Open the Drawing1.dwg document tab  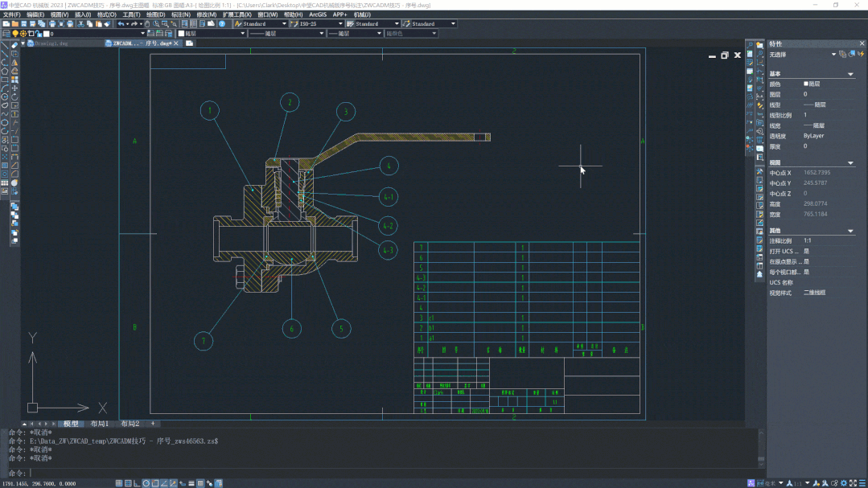point(51,43)
